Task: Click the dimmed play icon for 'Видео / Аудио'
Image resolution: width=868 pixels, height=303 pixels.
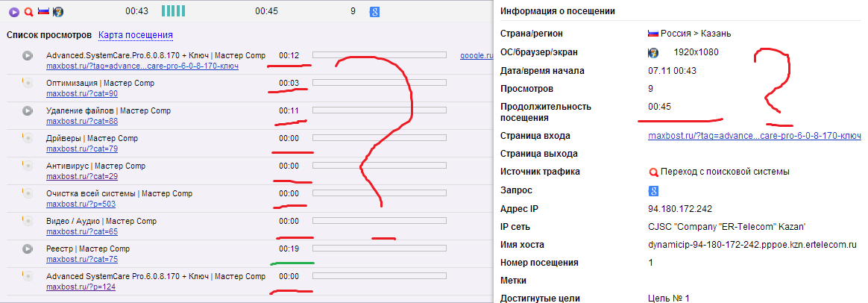Action: click(27, 221)
